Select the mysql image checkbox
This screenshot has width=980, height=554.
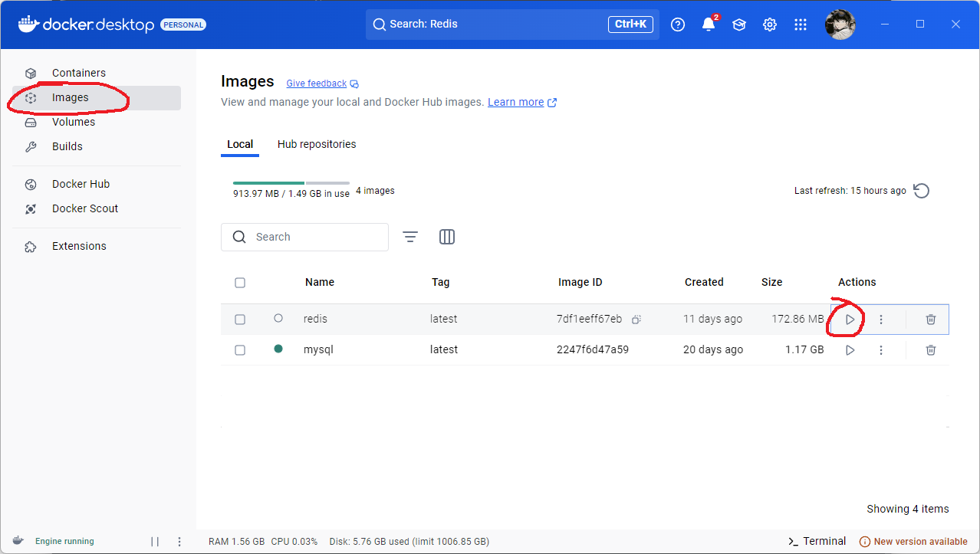pos(240,350)
